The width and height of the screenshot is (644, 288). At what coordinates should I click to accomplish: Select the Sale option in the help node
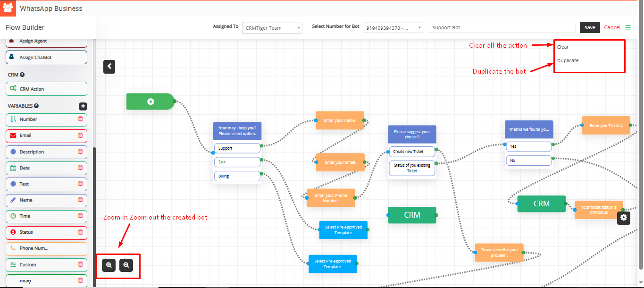pyautogui.click(x=237, y=162)
